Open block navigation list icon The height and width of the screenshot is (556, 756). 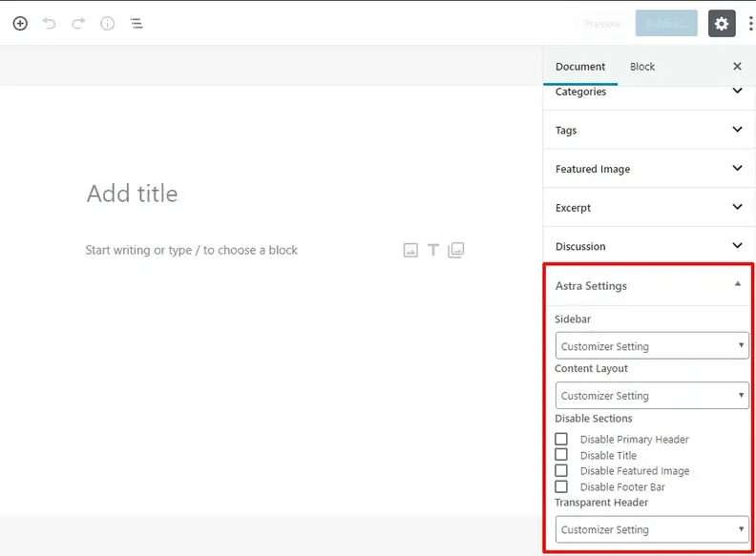click(136, 23)
